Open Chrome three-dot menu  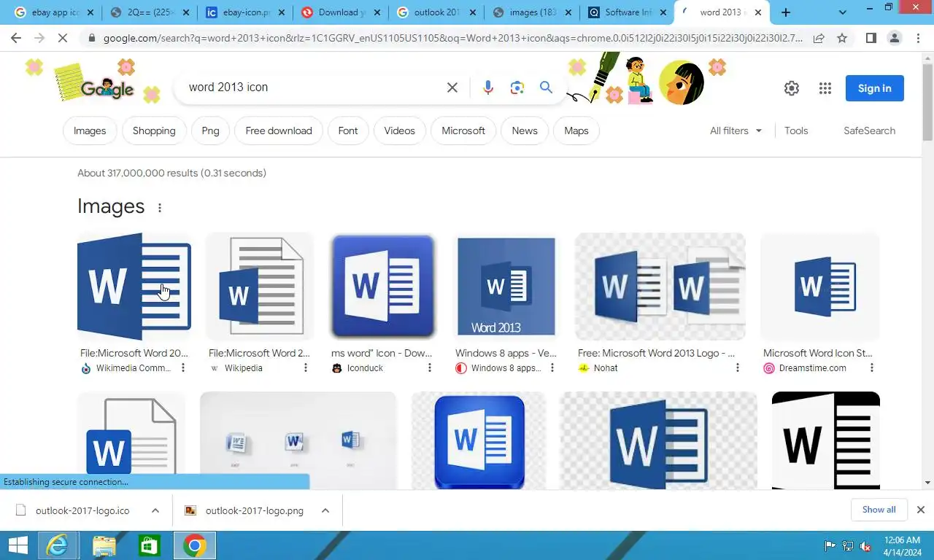click(x=918, y=38)
